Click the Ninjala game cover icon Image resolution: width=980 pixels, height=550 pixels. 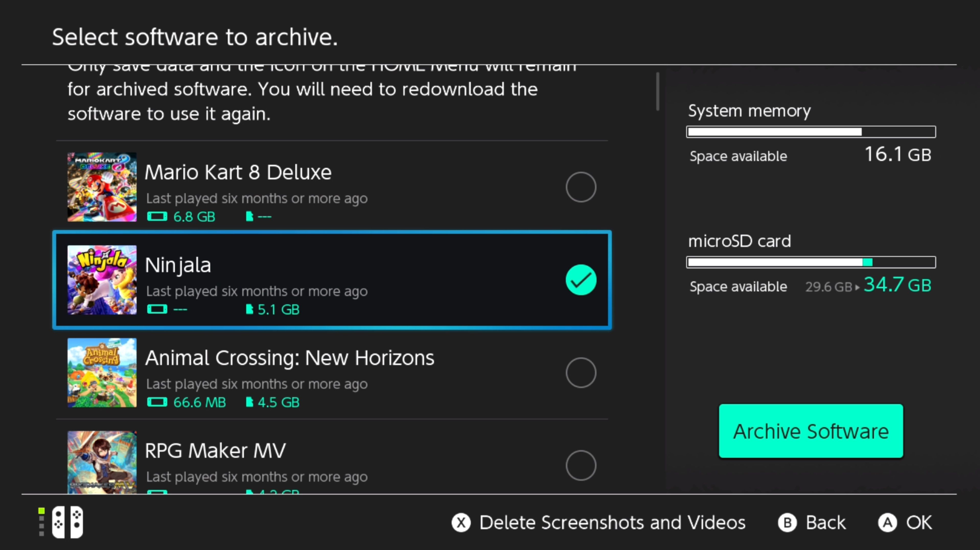101,280
